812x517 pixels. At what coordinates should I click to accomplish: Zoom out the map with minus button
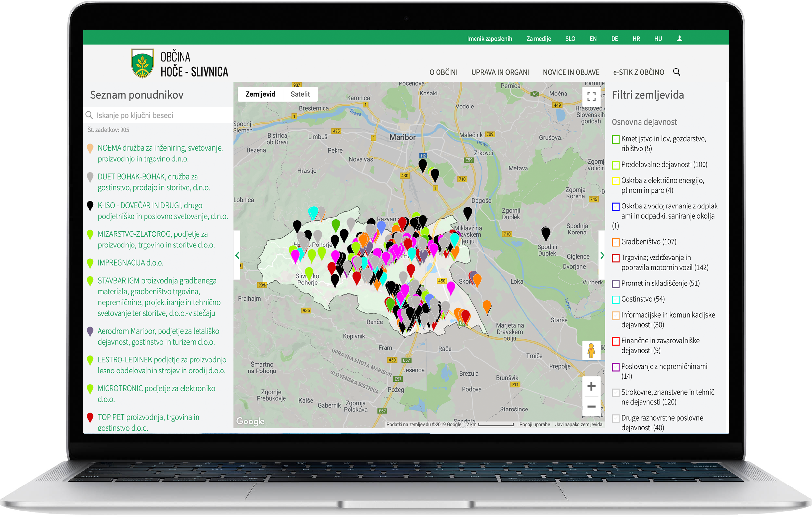pyautogui.click(x=591, y=406)
